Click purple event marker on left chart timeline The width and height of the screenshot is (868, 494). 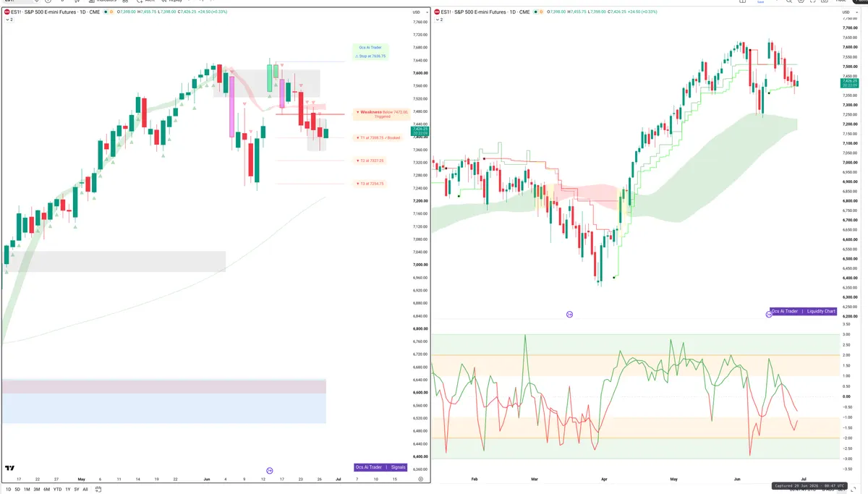(270, 470)
